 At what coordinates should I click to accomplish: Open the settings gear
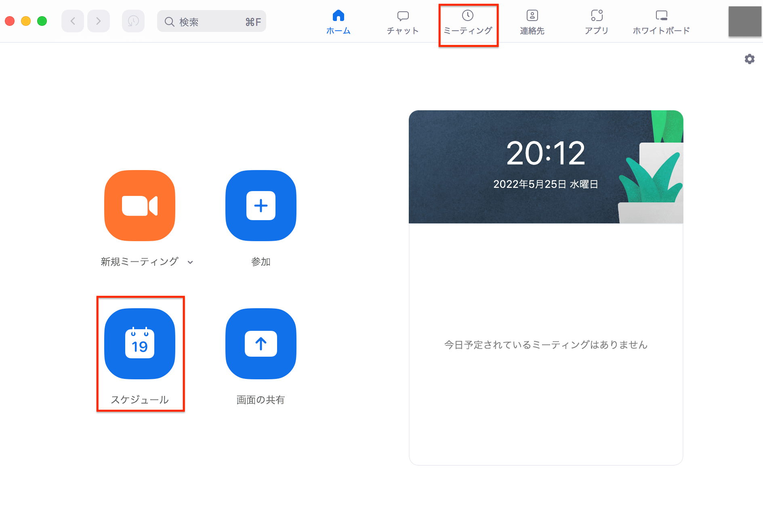(749, 59)
